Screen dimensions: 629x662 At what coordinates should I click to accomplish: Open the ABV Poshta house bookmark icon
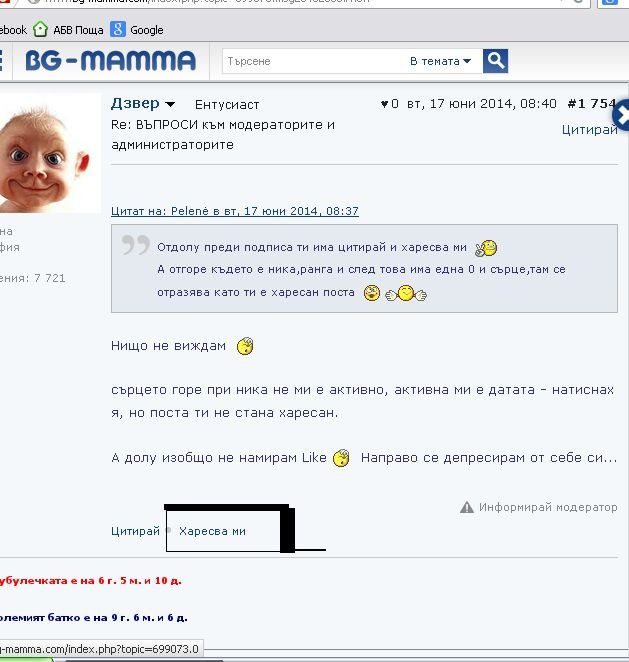pos(41,30)
